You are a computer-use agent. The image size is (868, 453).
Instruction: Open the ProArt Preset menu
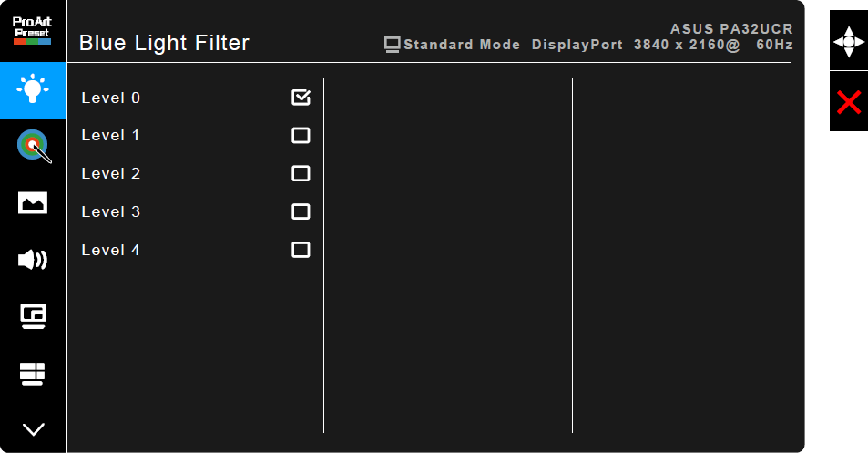pyautogui.click(x=33, y=31)
